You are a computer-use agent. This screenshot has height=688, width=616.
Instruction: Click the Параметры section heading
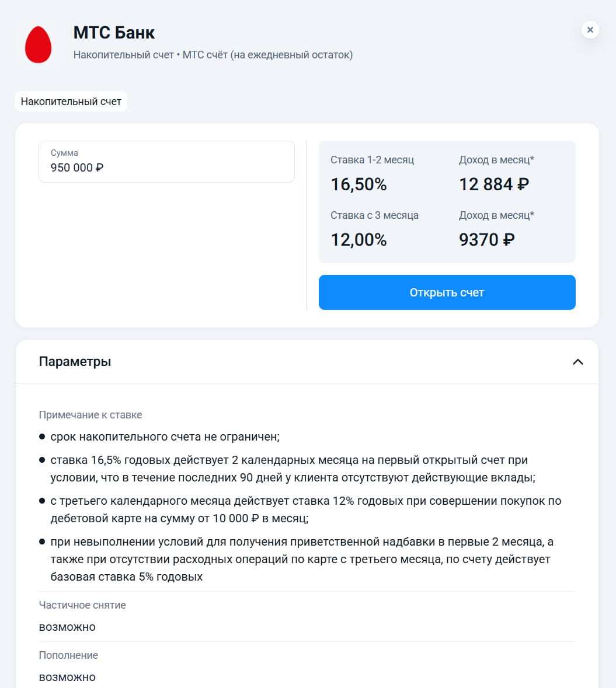click(74, 361)
